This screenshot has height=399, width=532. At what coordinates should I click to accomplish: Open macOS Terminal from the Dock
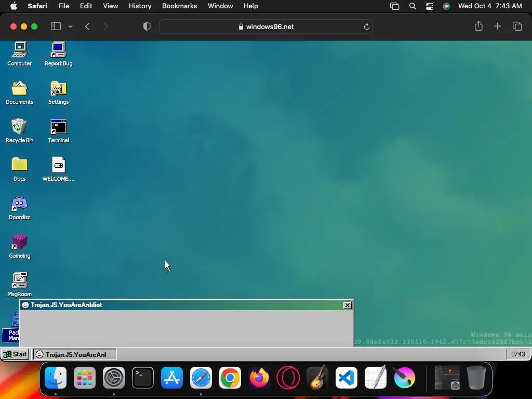coord(143,377)
